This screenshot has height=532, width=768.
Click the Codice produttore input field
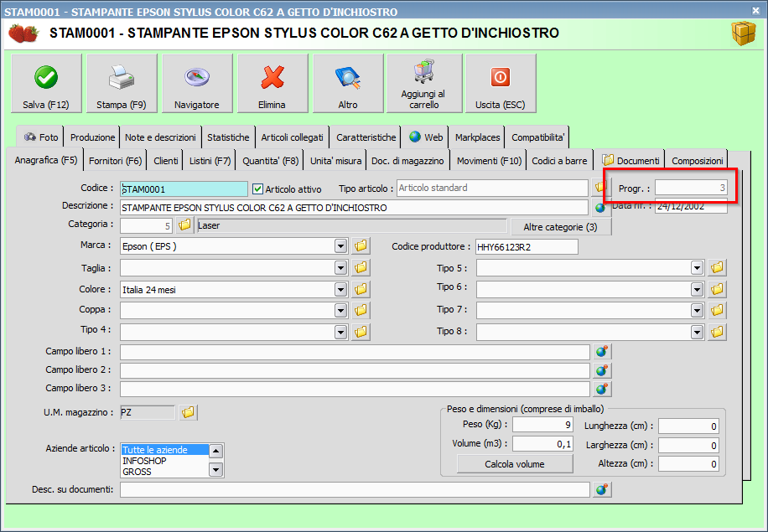(x=527, y=246)
